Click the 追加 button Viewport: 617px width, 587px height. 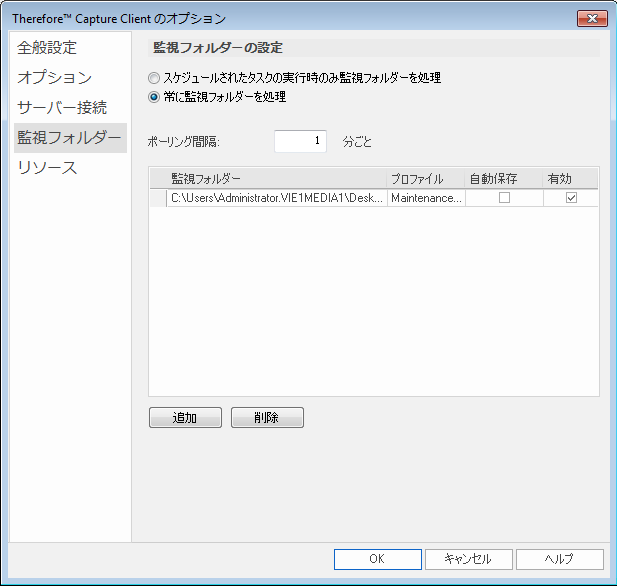pos(185,417)
